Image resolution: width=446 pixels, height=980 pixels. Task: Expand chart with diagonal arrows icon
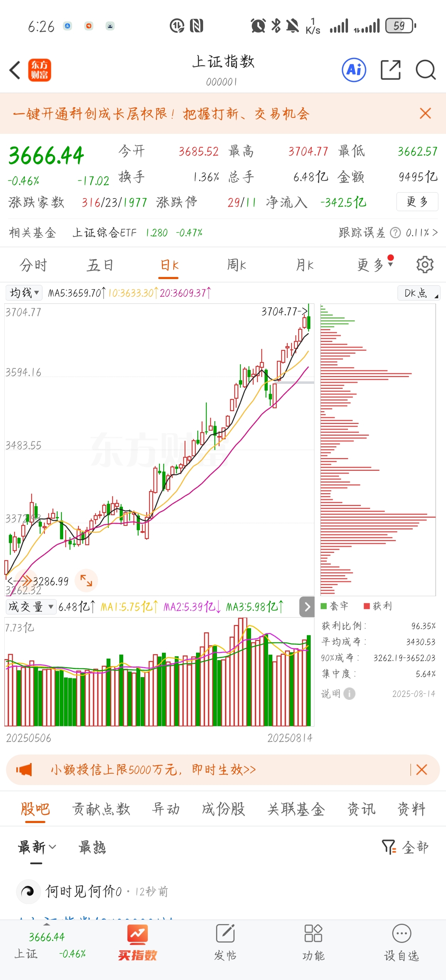point(86,581)
